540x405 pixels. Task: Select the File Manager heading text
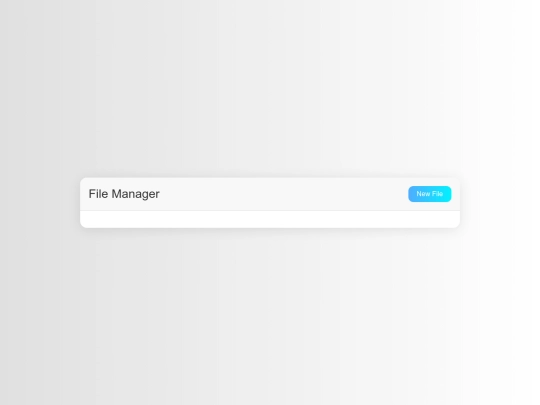point(124,194)
